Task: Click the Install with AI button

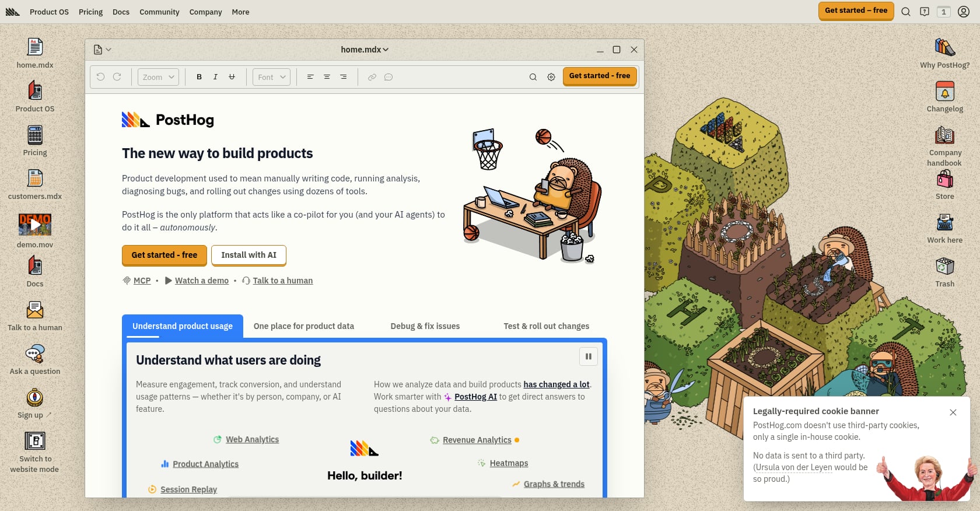Action: click(249, 255)
